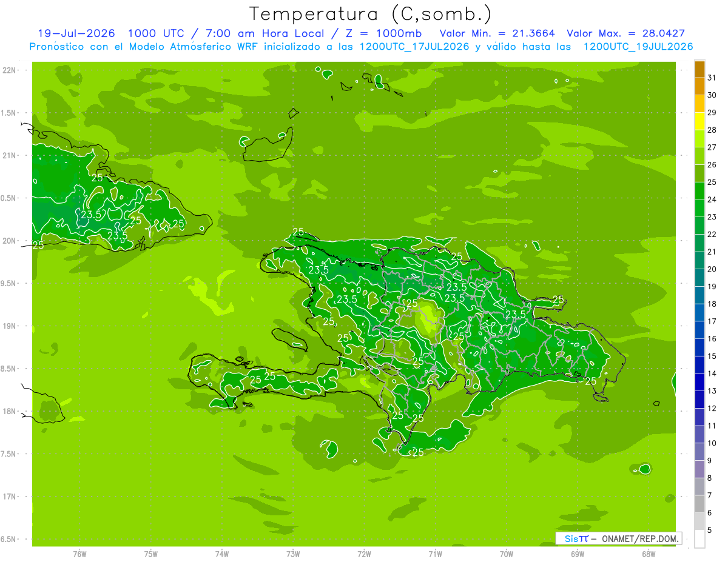Click the "73W" longitude axis label
This screenshot has height=562, width=728.
pos(293,554)
